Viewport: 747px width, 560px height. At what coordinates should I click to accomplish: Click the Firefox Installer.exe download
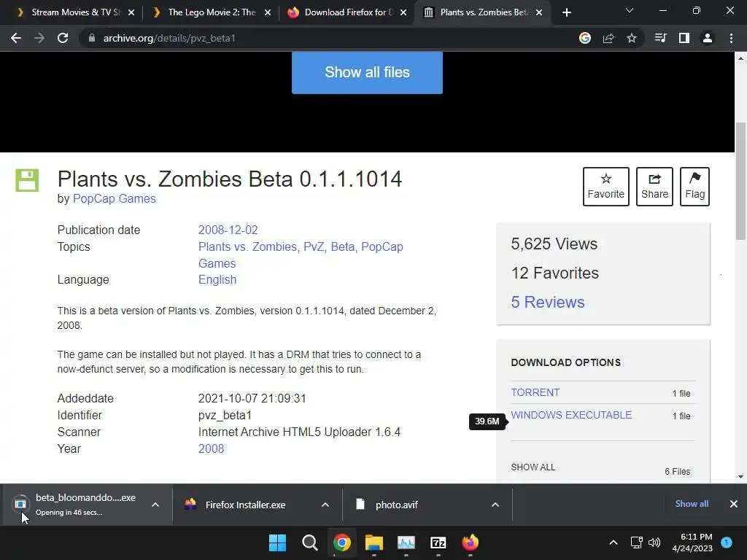[x=245, y=505]
